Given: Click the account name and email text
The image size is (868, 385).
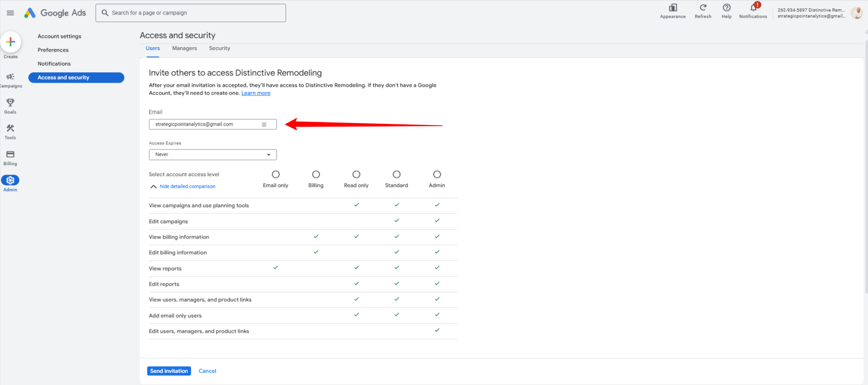Looking at the screenshot, I should pos(811,13).
